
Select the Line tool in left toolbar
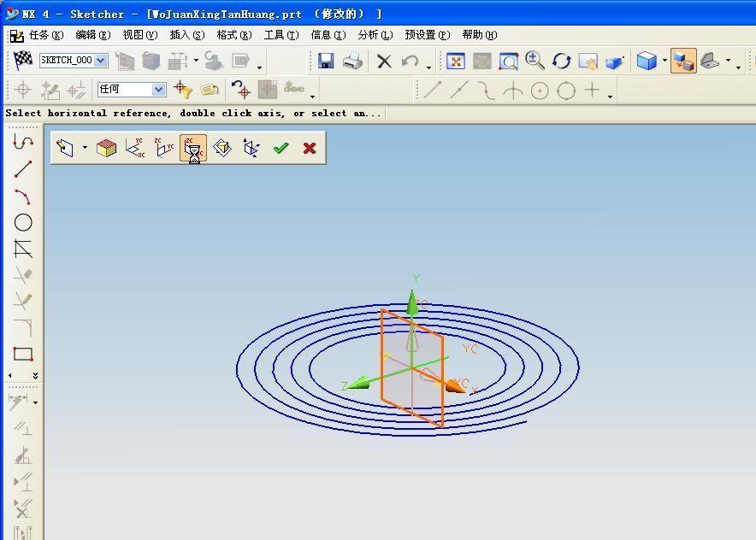pyautogui.click(x=23, y=169)
